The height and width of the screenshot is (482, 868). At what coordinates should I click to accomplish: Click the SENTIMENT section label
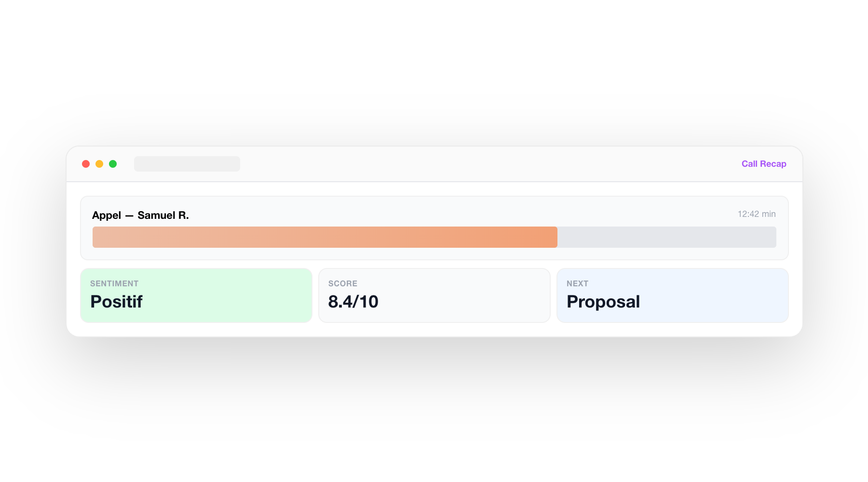[114, 283]
